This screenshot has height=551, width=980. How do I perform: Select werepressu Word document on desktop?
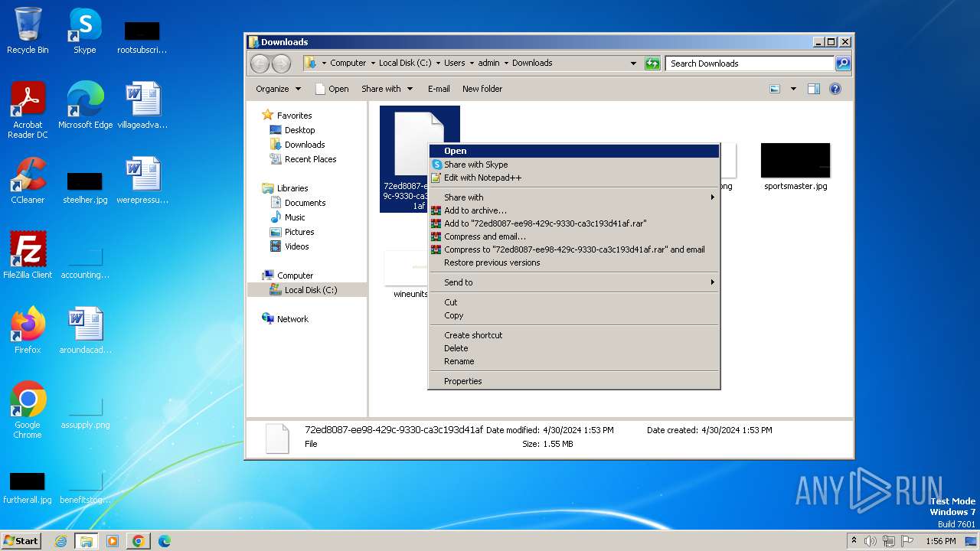[x=142, y=181]
